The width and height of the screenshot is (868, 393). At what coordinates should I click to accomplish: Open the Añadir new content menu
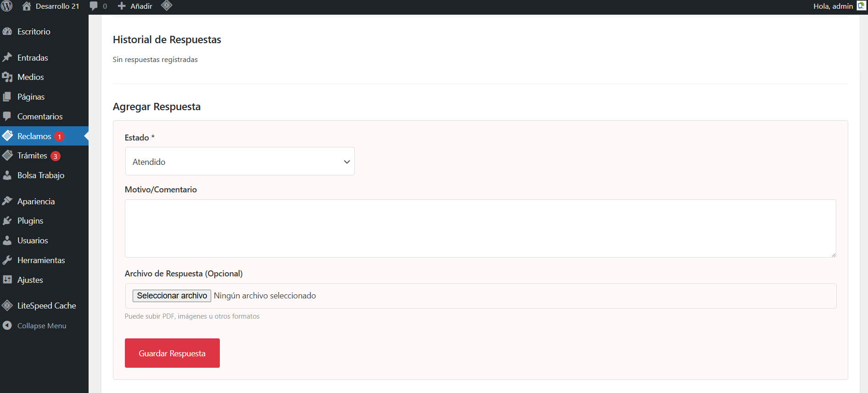[135, 6]
